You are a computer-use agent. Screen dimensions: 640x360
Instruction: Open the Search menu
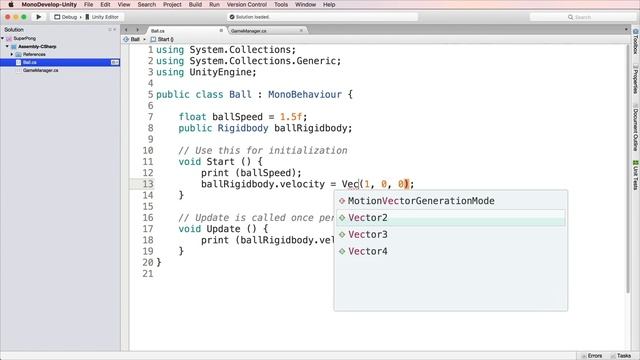147,4
